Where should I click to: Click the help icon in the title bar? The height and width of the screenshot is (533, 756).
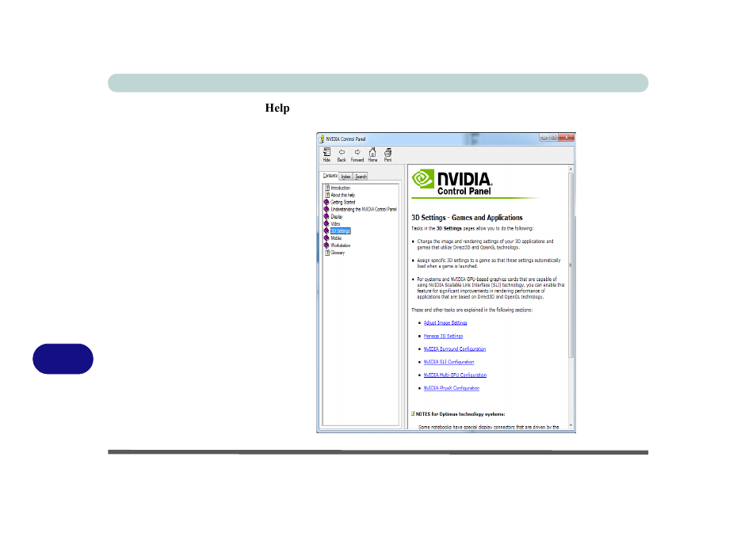pos(322,139)
